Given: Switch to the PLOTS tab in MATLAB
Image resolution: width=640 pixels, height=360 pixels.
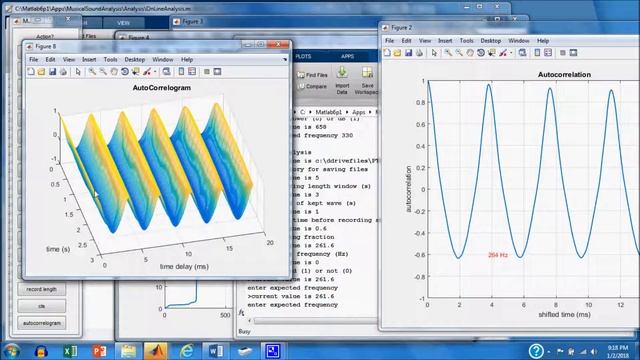Looking at the screenshot, I should coord(303,56).
